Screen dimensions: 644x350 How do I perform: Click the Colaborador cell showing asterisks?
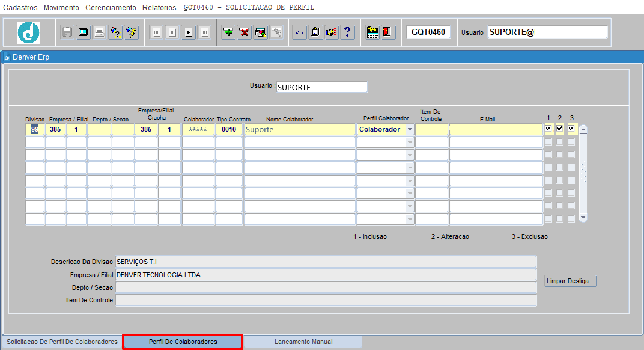198,129
